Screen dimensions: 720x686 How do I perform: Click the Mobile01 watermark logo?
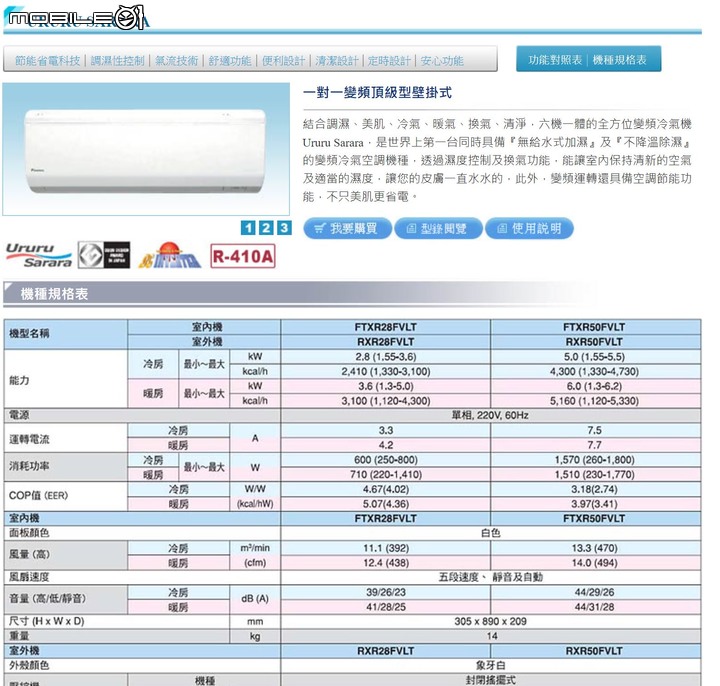point(76,17)
